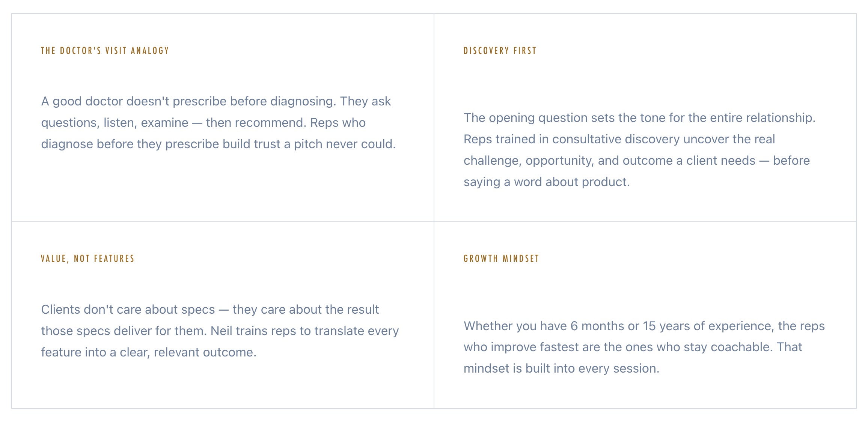The width and height of the screenshot is (868, 424).
Task: Click the 'The Doctor's Visit Analogy' heading
Action: coord(105,51)
